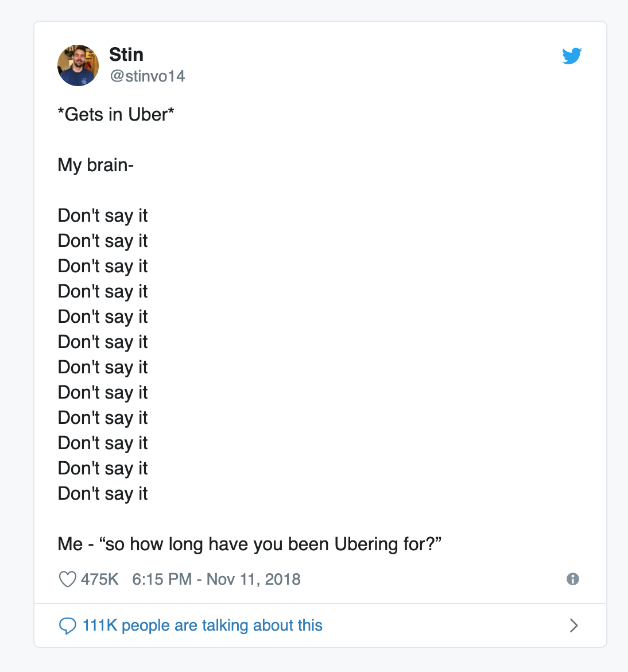The width and height of the screenshot is (628, 672).
Task: Click the Twitter bird logo
Action: tap(572, 56)
